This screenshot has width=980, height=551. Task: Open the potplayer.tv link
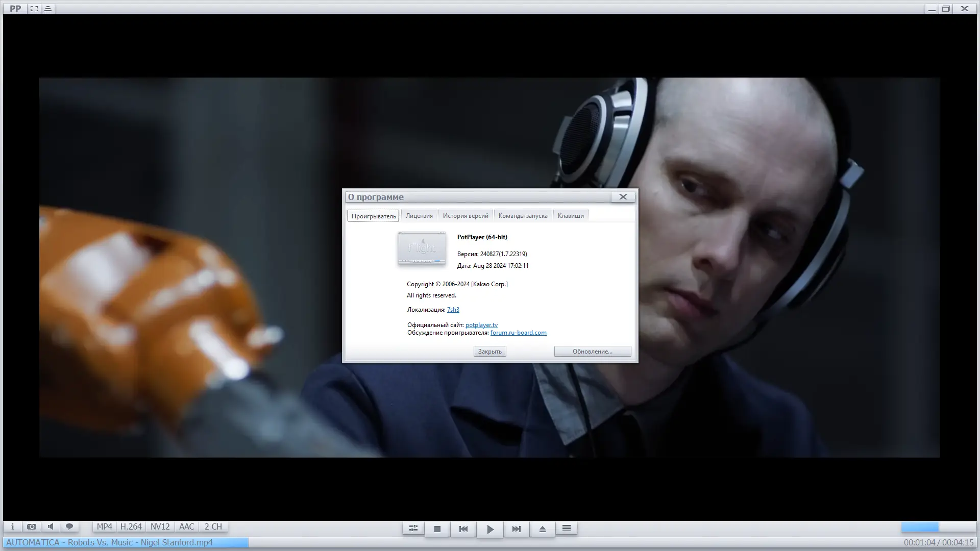tap(481, 325)
